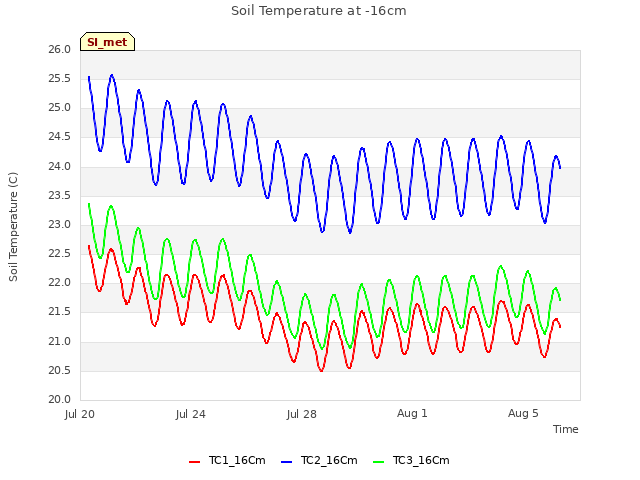
Task: Click the chart title Soil Temperature at -16cm
Action: tap(318, 11)
